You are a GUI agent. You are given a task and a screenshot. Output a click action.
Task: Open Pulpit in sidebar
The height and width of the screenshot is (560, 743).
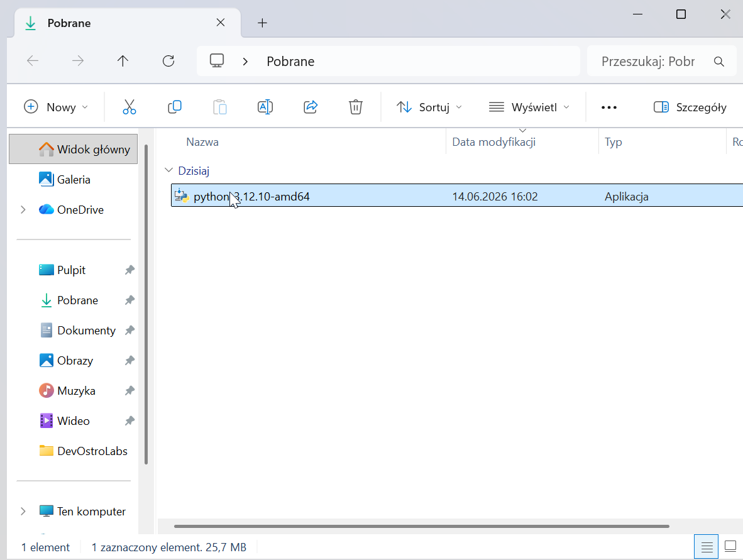click(71, 270)
